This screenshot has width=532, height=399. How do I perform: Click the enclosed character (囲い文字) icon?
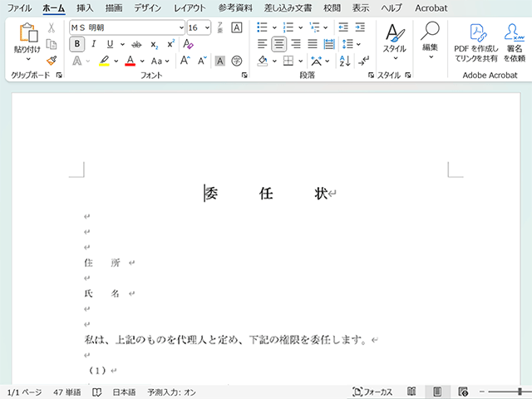236,61
